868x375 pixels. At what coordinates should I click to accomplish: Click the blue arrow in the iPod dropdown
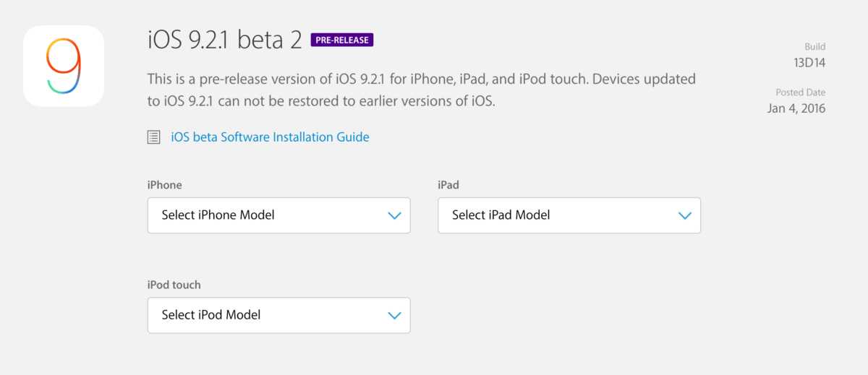point(394,315)
